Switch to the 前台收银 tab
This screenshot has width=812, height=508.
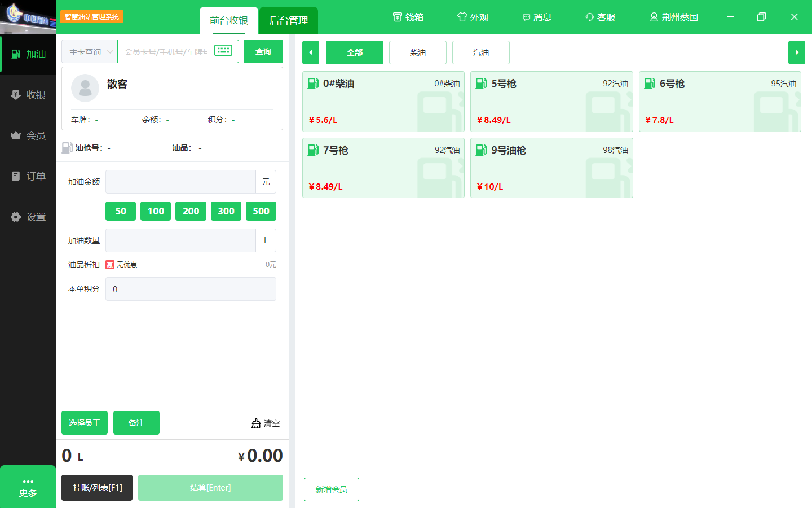click(229, 20)
